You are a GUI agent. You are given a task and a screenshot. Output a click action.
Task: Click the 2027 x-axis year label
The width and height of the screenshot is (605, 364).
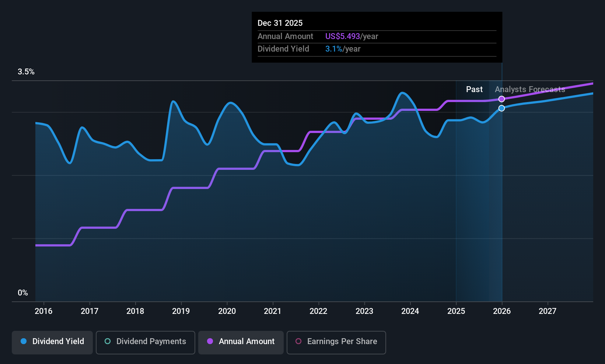[548, 311]
